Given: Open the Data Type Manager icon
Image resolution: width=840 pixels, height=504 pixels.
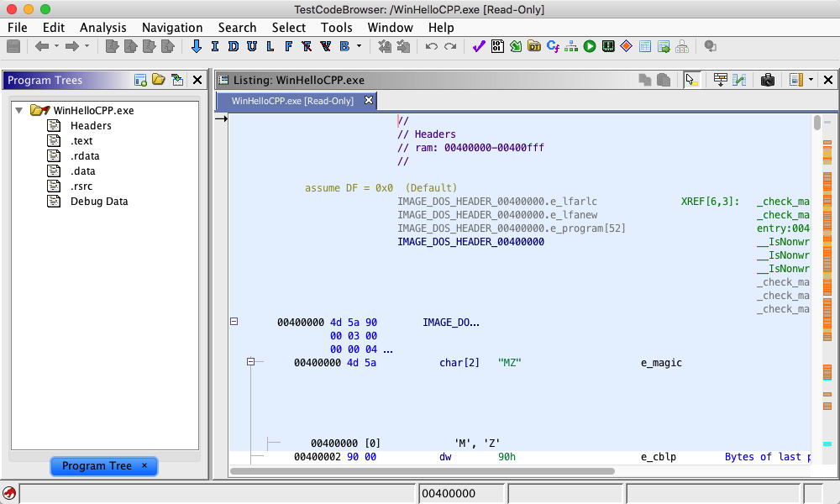Looking at the screenshot, I should [534, 46].
